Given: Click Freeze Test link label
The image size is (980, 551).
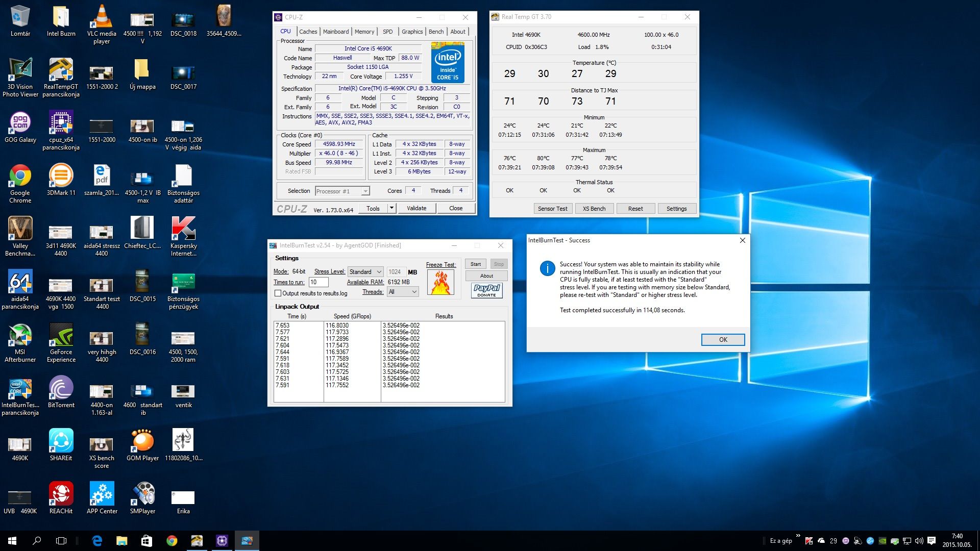Looking at the screenshot, I should [441, 265].
